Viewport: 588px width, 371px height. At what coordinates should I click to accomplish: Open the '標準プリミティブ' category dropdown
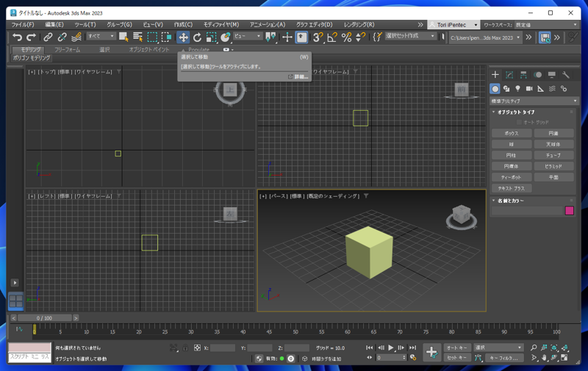point(534,101)
